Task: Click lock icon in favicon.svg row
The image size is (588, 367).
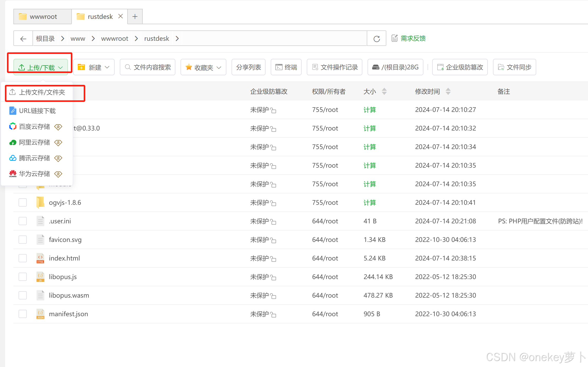Action: pyautogui.click(x=273, y=240)
